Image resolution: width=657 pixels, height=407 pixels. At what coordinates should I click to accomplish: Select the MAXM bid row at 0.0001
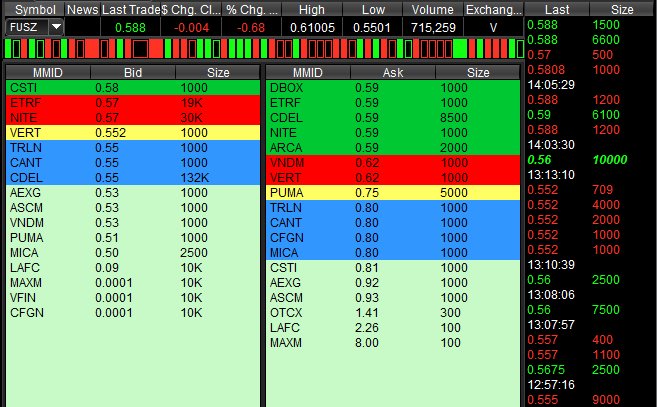coord(133,283)
